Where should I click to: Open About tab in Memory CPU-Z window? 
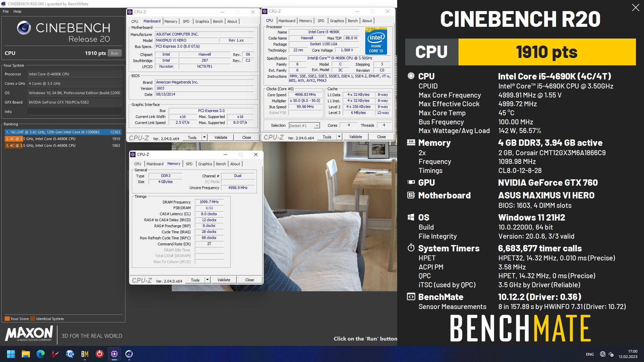click(x=235, y=164)
